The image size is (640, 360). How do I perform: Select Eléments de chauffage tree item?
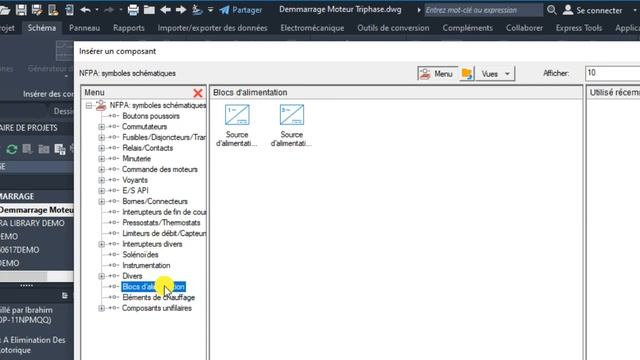click(x=158, y=298)
